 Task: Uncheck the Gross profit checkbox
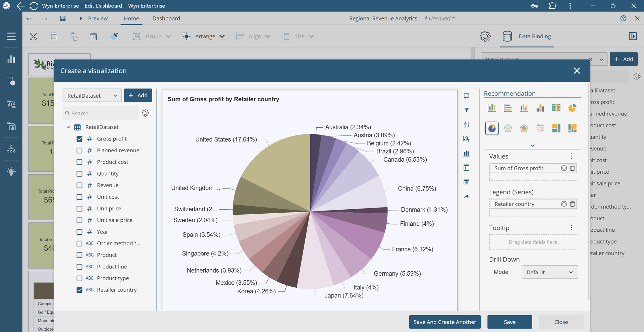(79, 139)
